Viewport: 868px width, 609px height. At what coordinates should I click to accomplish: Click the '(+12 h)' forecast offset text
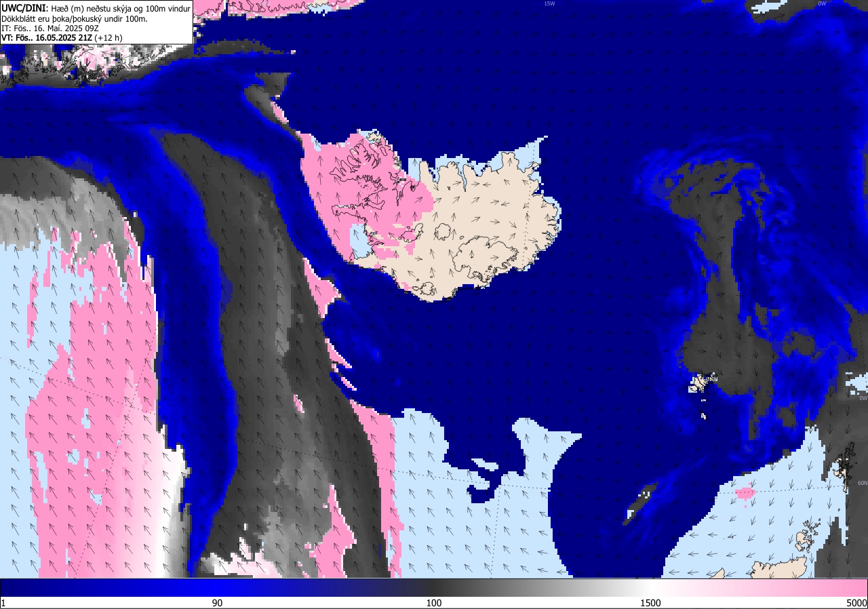[x=108, y=38]
